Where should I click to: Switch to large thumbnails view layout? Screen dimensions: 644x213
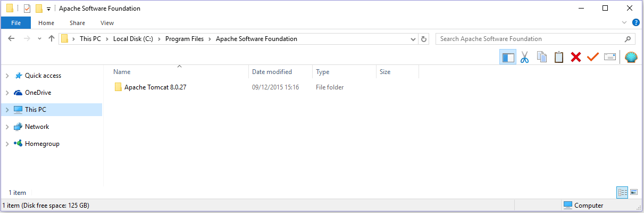coord(633,192)
